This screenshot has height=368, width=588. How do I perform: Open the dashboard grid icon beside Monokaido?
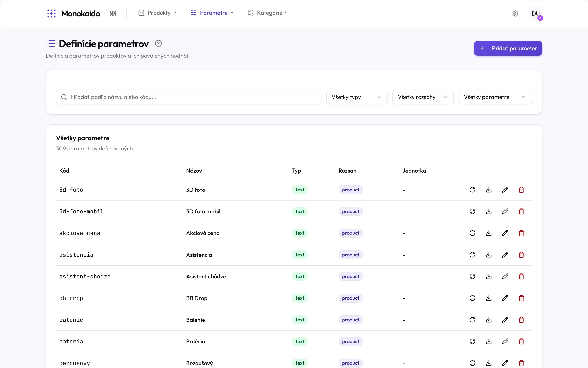113,13
